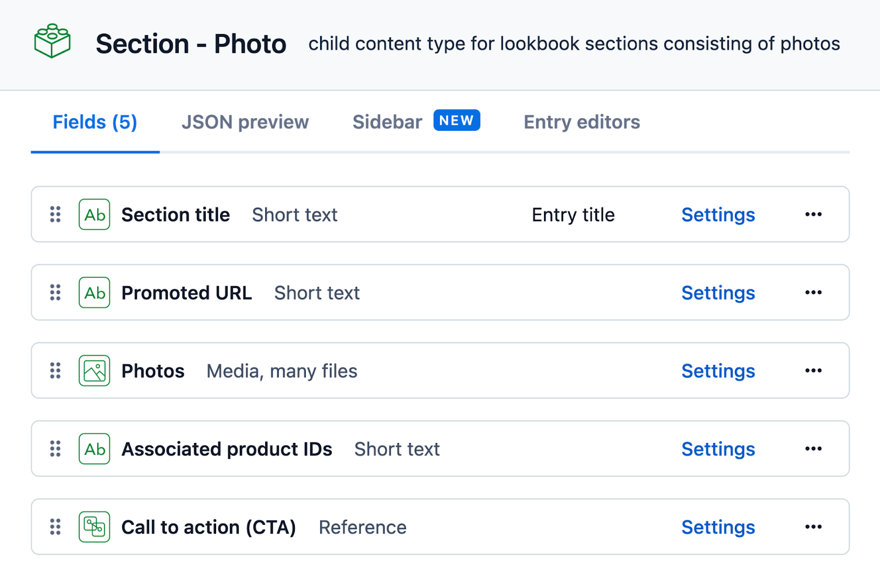Image resolution: width=880 pixels, height=588 pixels.
Task: Expand more options for Photos field
Action: [813, 371]
